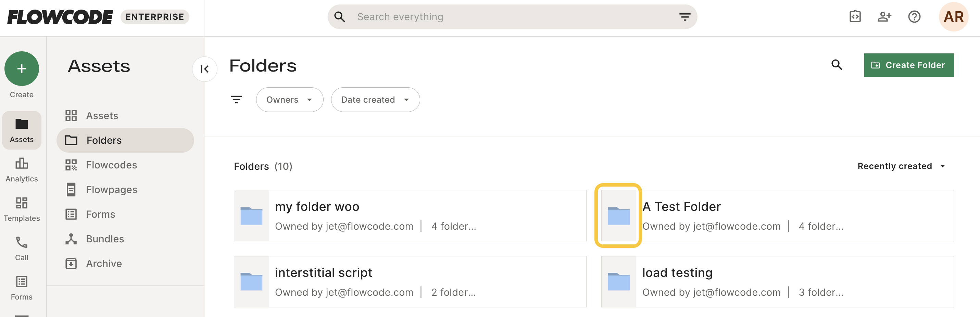
Task: Click the Folders (10) count label
Action: 263,166
